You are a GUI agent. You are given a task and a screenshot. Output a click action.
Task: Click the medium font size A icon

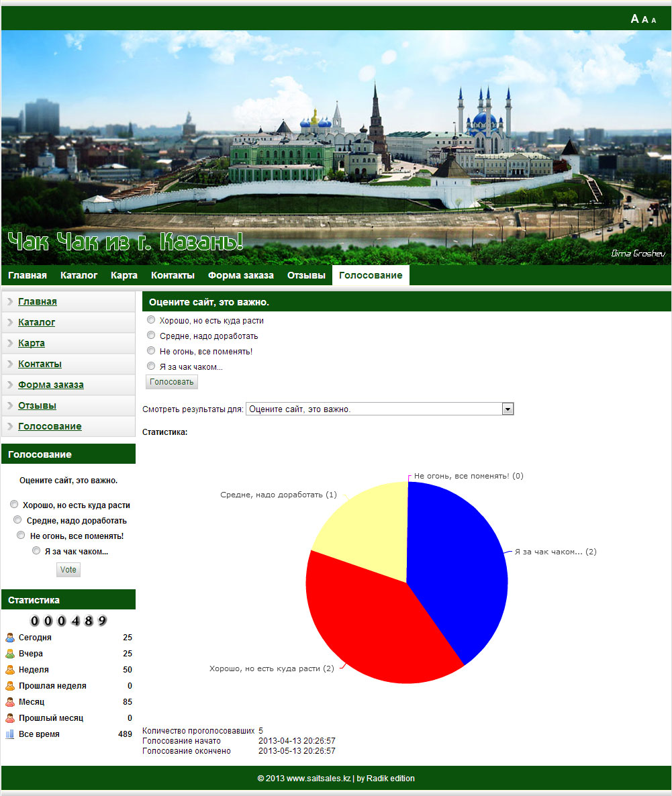(645, 19)
